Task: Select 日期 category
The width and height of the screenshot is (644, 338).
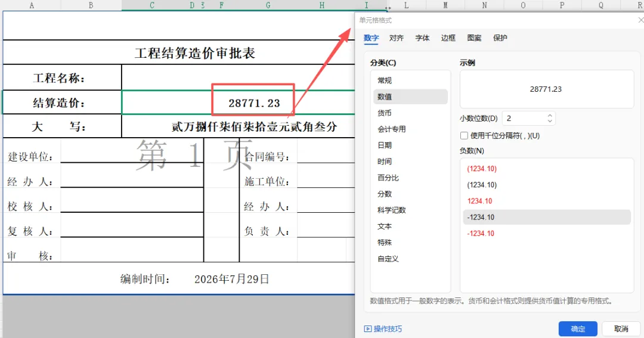Action: [x=410, y=145]
